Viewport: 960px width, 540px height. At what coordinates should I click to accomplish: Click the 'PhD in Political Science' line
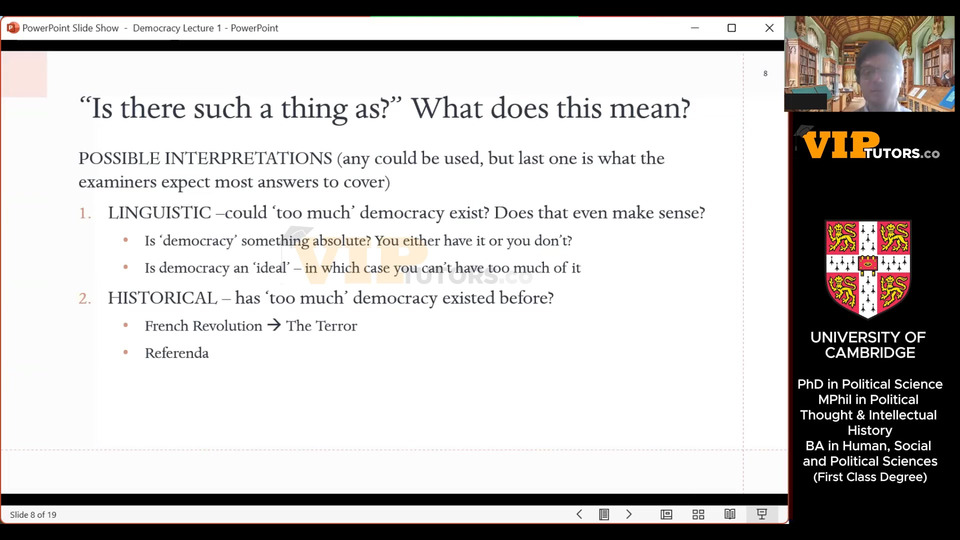click(869, 384)
